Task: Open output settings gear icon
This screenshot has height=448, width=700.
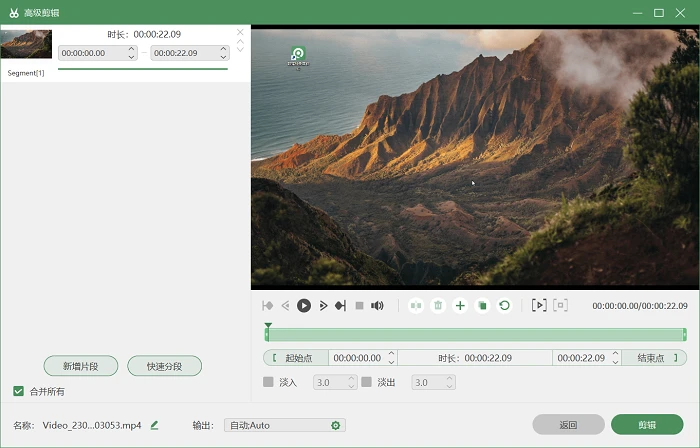Action: tap(336, 426)
